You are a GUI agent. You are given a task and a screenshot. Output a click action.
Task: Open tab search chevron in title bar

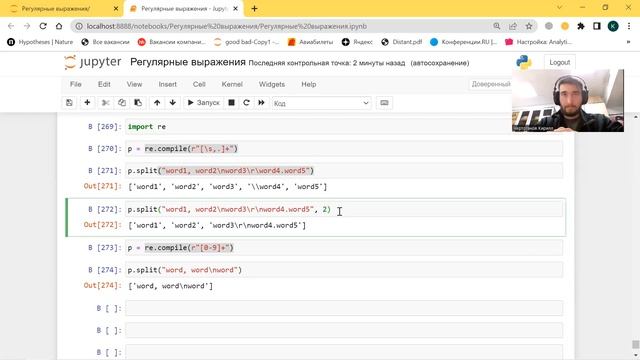point(559,8)
